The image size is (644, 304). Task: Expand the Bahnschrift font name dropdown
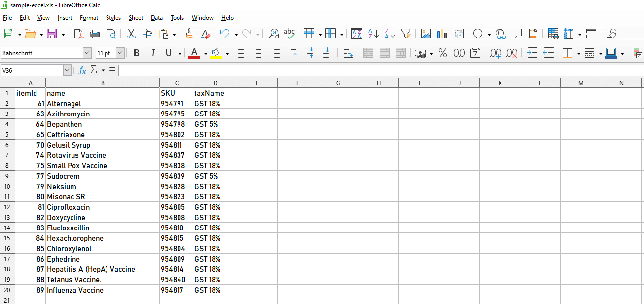[87, 53]
